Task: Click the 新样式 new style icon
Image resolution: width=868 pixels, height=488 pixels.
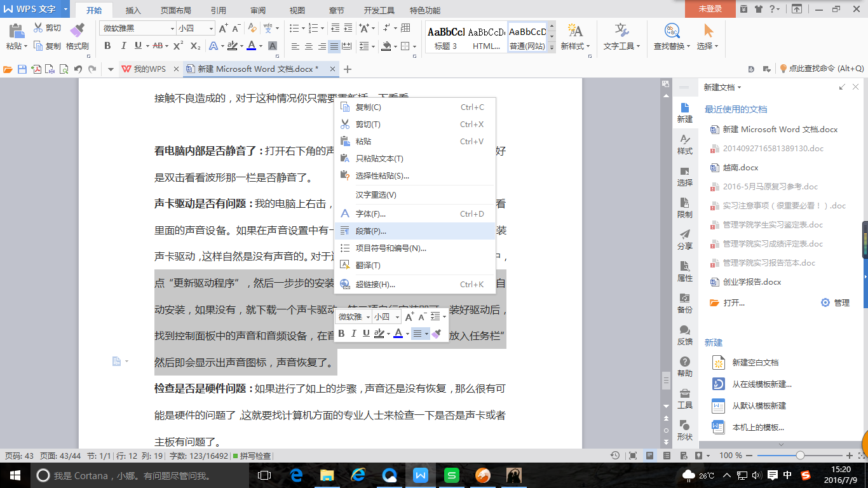Action: (575, 33)
